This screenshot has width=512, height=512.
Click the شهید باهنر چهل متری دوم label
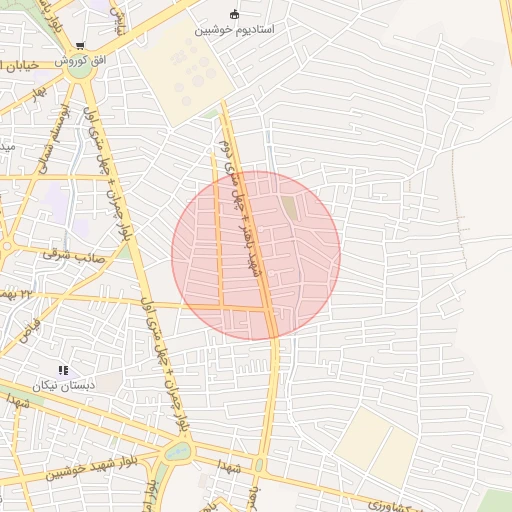(241, 209)
